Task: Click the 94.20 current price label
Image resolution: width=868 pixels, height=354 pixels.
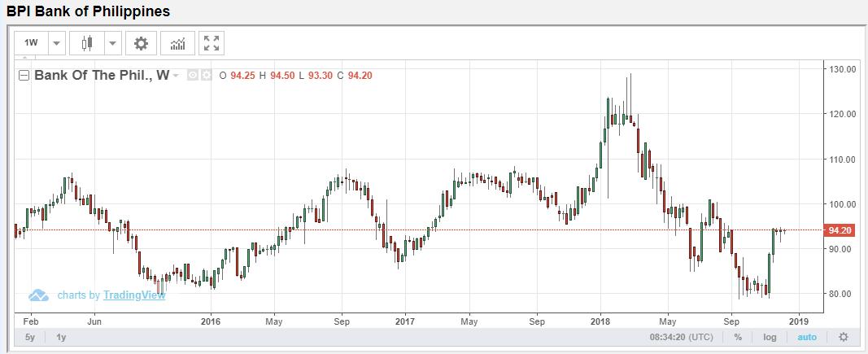Action: pos(838,230)
